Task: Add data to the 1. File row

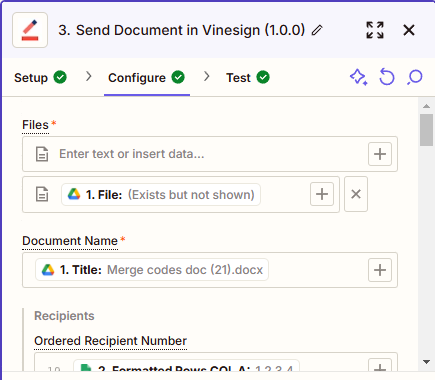Action: point(322,194)
